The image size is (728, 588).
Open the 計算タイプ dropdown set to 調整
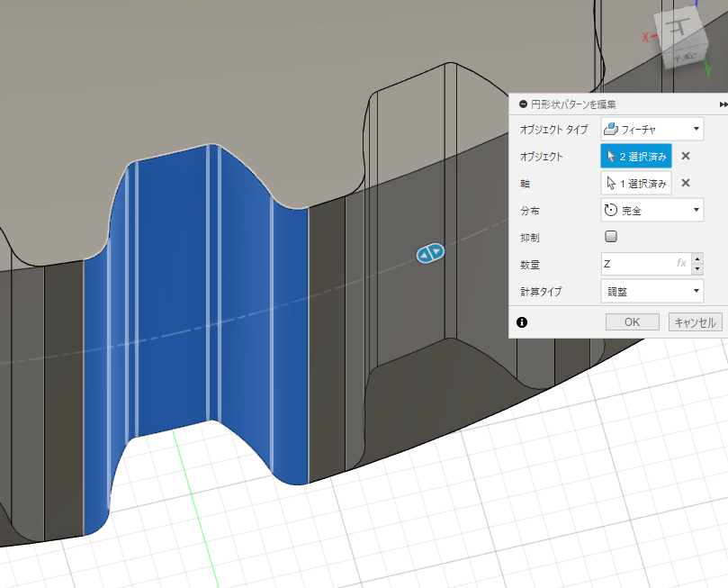pos(652,291)
